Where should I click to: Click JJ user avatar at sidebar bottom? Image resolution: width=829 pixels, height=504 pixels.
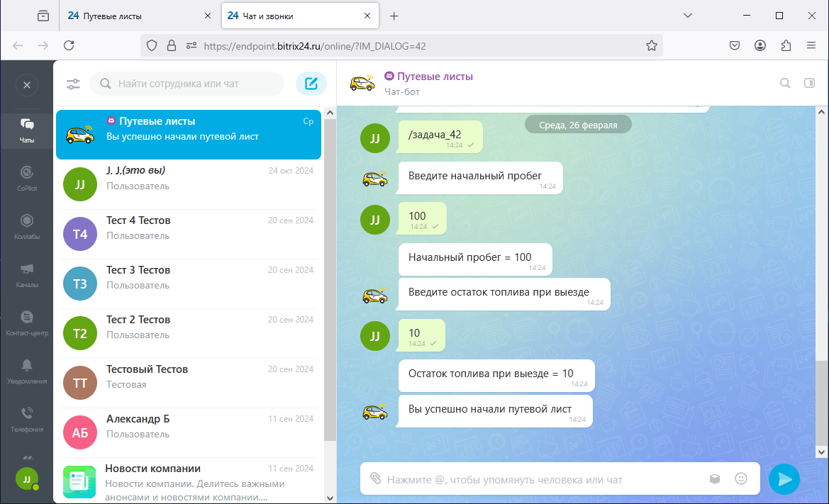(26, 479)
